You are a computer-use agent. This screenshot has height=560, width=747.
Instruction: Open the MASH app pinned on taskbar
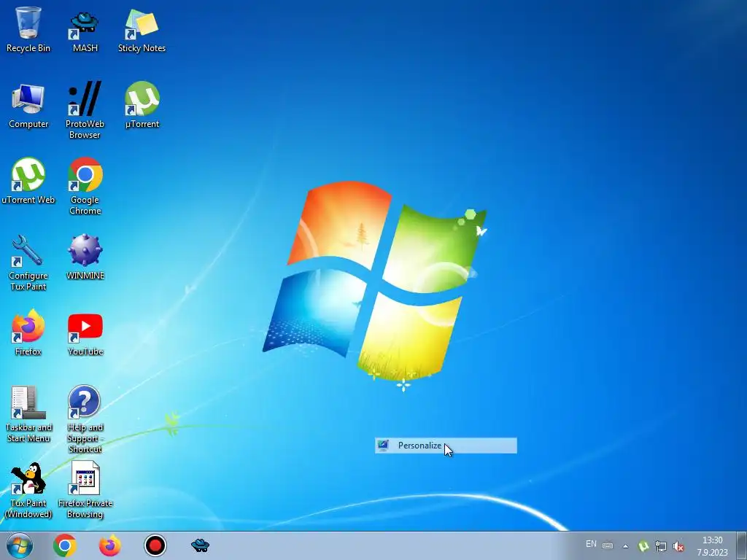point(200,545)
